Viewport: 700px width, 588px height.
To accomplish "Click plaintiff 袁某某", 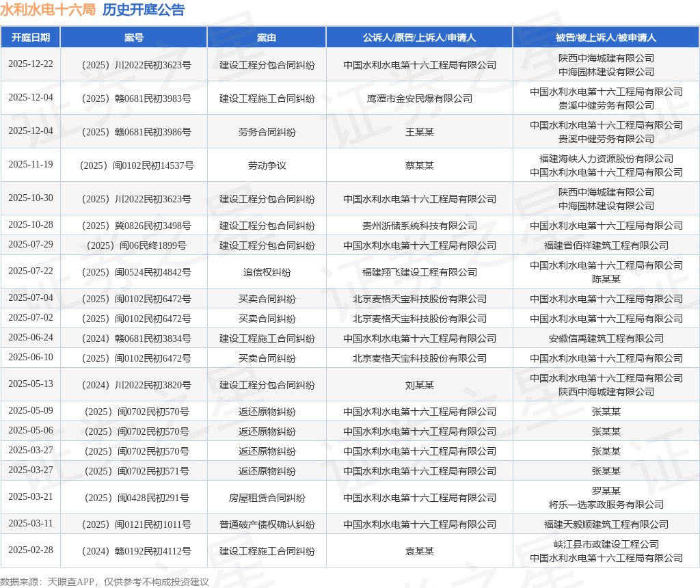I will (x=420, y=551).
